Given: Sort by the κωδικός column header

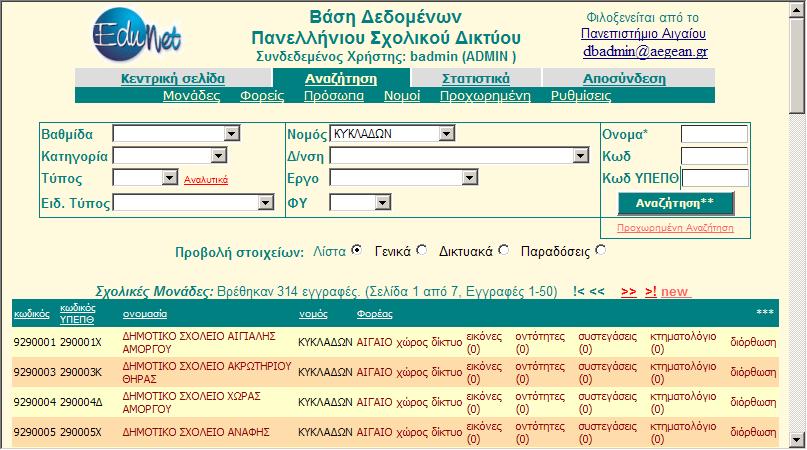Looking at the screenshot, I should (x=32, y=314).
